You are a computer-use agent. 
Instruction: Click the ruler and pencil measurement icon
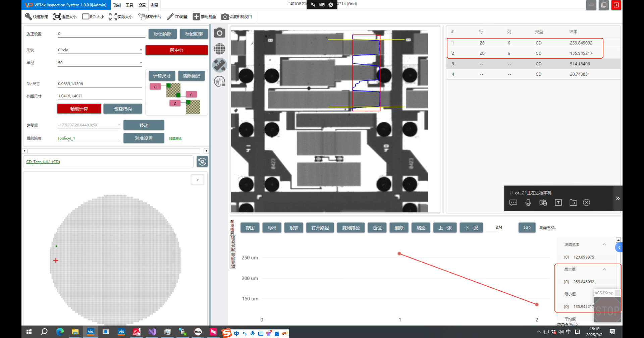(220, 65)
